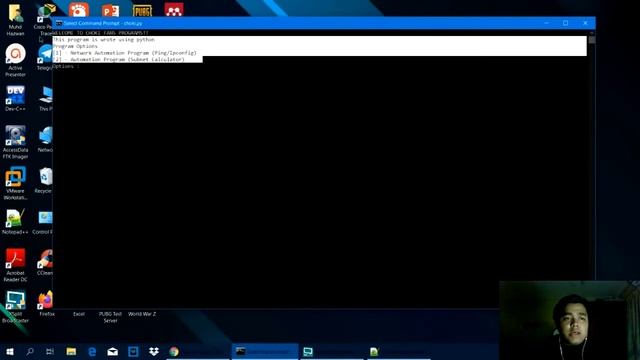Minimize the Command Prompt window
The width and height of the screenshot is (640, 360).
pyautogui.click(x=546, y=23)
